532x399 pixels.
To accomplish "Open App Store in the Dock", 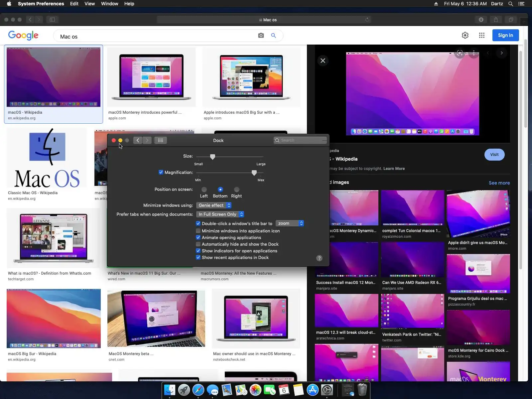I will coord(313,390).
